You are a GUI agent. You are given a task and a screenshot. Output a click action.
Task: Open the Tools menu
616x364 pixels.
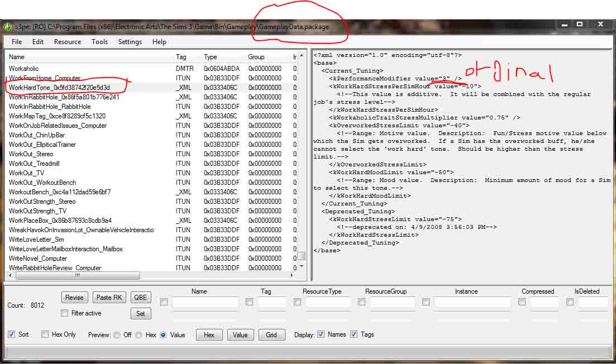[99, 42]
